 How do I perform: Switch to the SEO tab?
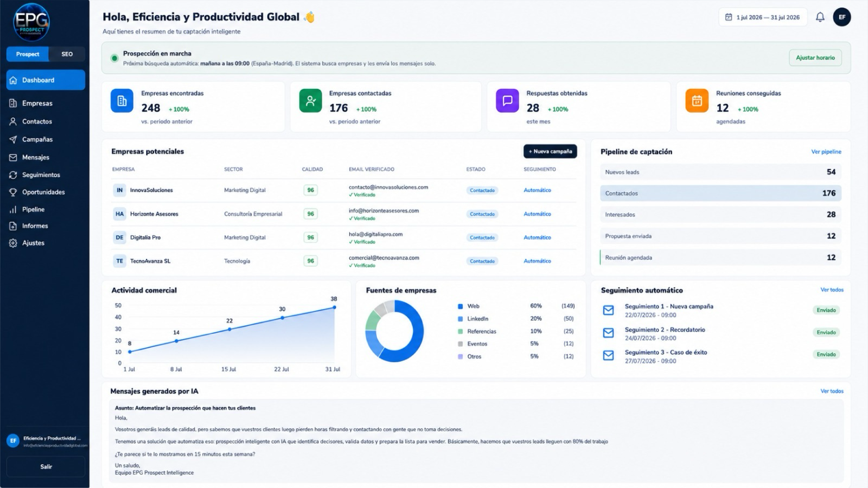coord(67,54)
